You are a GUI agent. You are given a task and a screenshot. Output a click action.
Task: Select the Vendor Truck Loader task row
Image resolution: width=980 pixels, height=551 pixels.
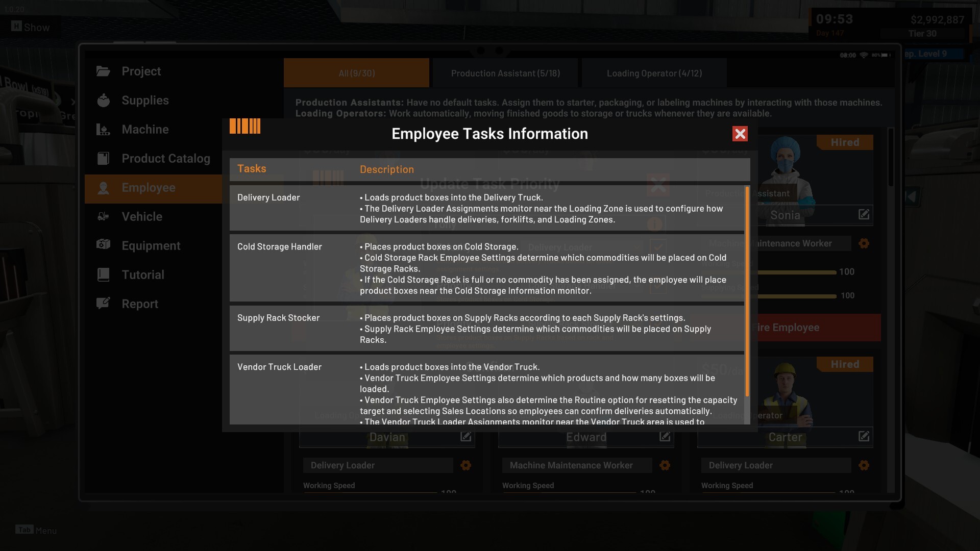486,390
